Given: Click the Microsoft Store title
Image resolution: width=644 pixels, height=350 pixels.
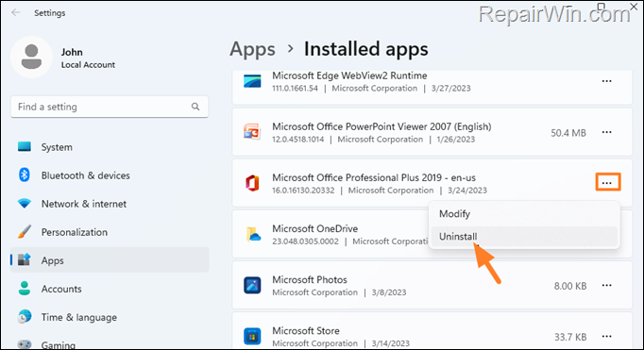Looking at the screenshot, I should [306, 330].
